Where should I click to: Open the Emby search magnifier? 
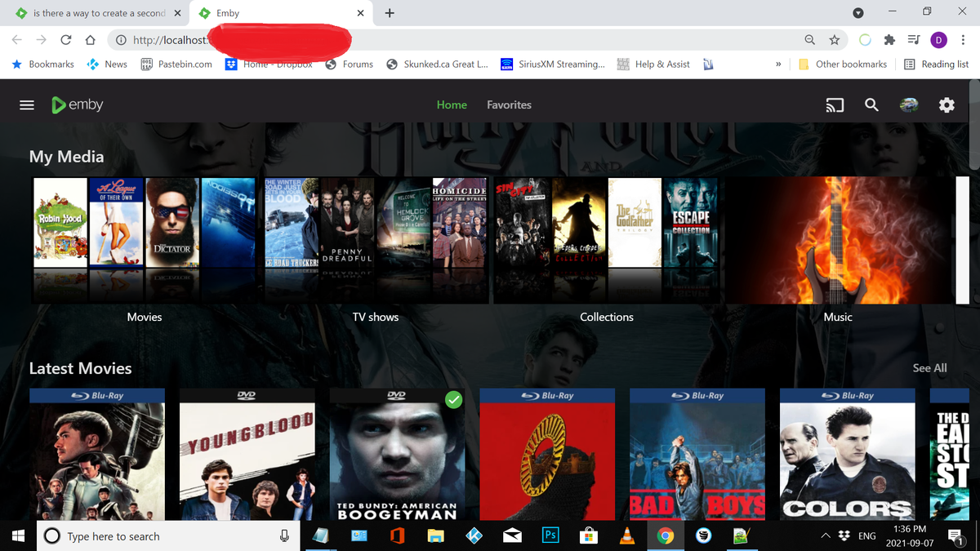point(871,105)
